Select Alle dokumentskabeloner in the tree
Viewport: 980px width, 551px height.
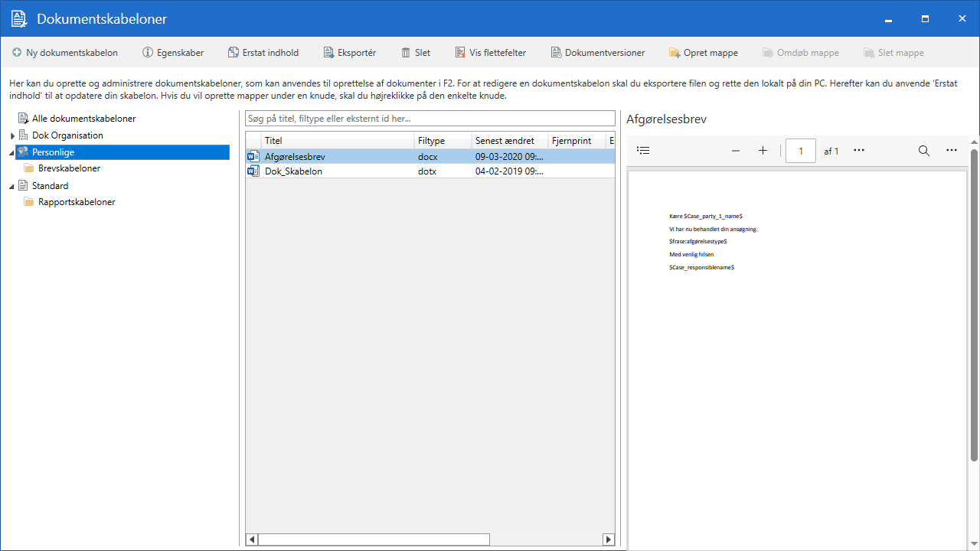pos(83,119)
